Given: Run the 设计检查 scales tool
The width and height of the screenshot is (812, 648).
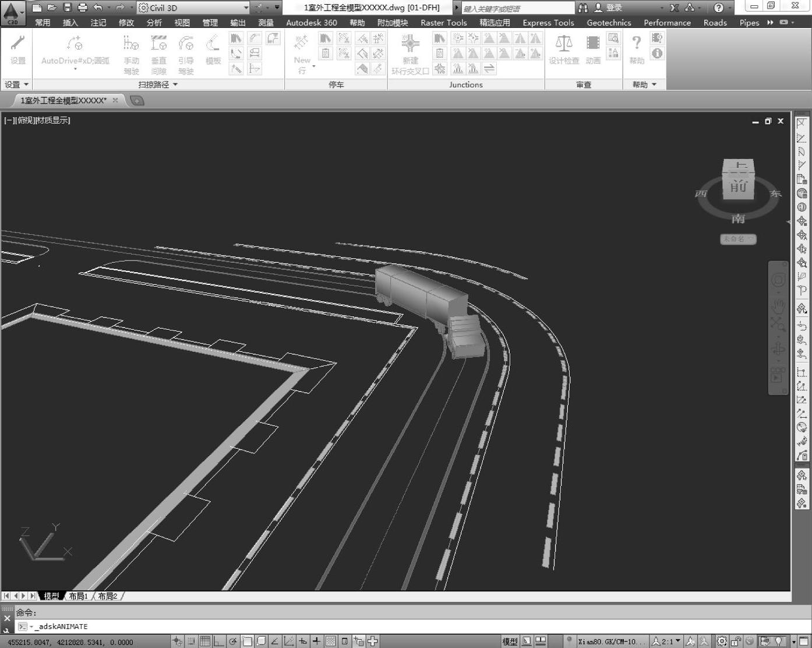Looking at the screenshot, I should [564, 49].
